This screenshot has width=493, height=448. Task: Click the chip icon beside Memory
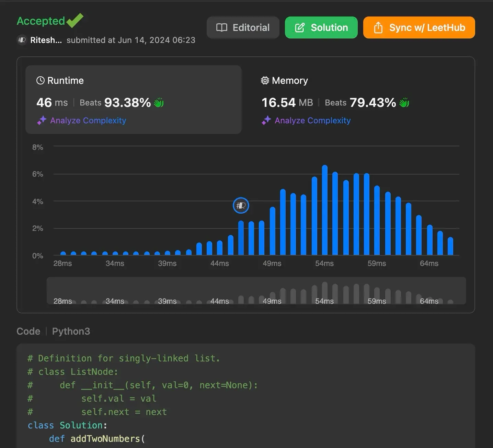tap(265, 80)
